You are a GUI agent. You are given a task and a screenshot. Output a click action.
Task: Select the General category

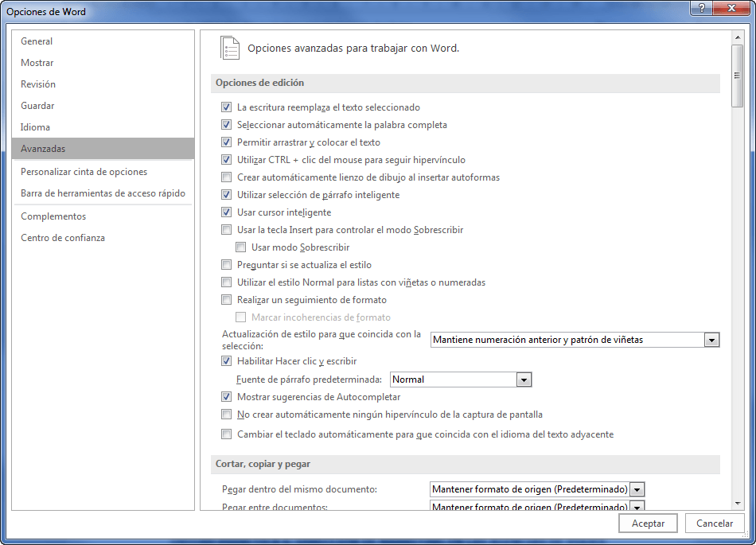pyautogui.click(x=37, y=41)
